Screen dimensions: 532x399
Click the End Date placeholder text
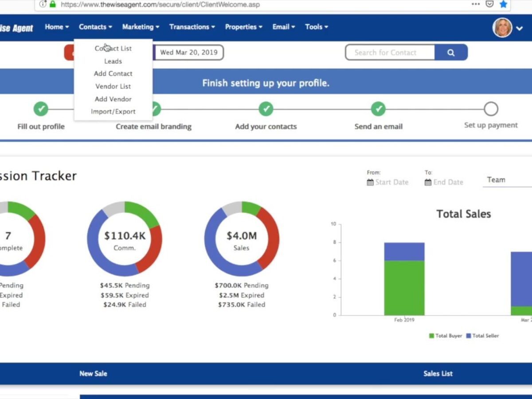pos(448,182)
